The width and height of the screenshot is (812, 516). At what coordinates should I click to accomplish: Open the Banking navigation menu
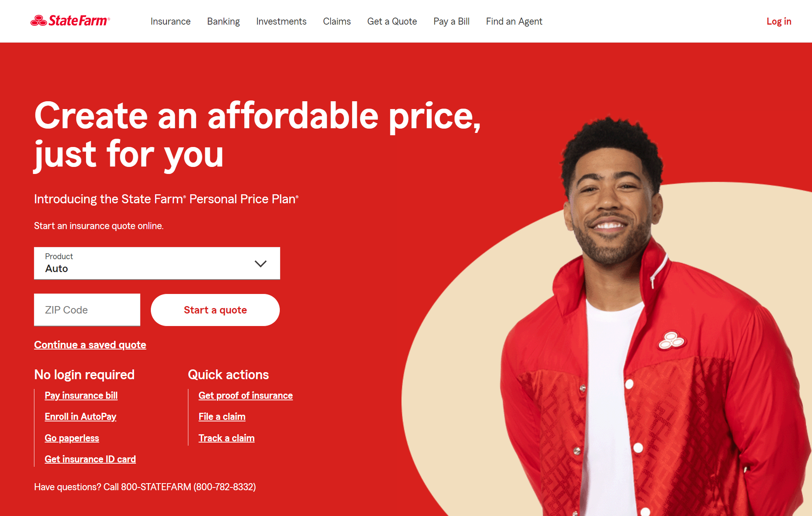(x=223, y=21)
